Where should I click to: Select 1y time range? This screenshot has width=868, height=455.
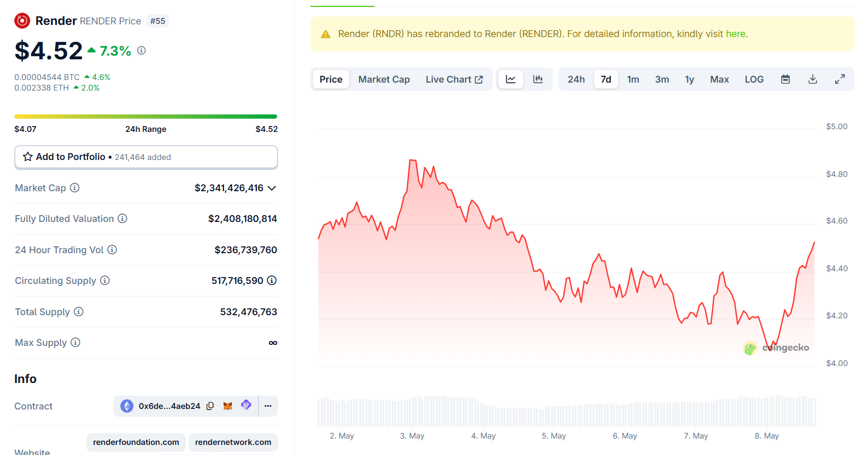(690, 79)
